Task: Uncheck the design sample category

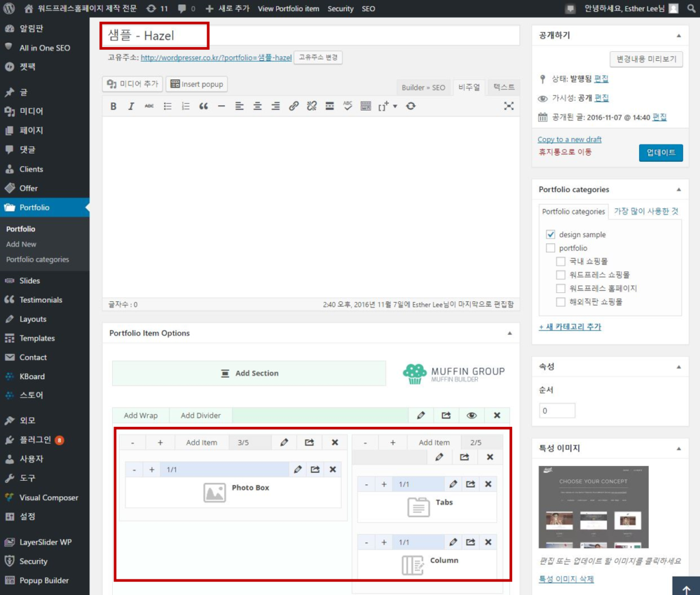Action: pyautogui.click(x=550, y=235)
